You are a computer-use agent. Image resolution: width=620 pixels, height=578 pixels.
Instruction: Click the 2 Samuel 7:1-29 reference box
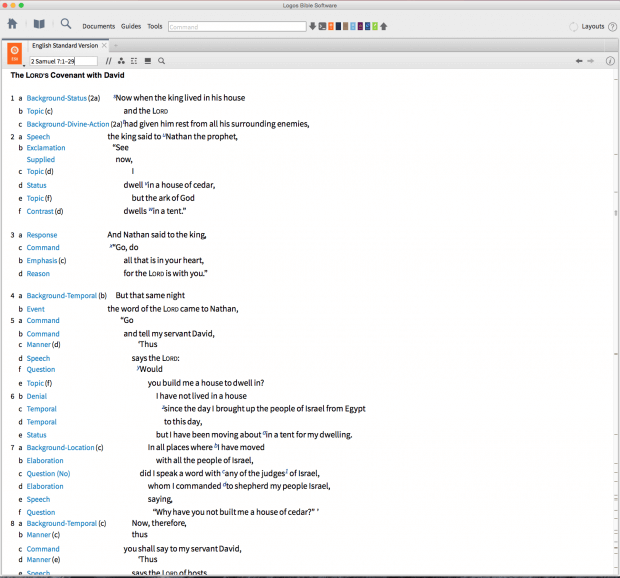(x=63, y=61)
